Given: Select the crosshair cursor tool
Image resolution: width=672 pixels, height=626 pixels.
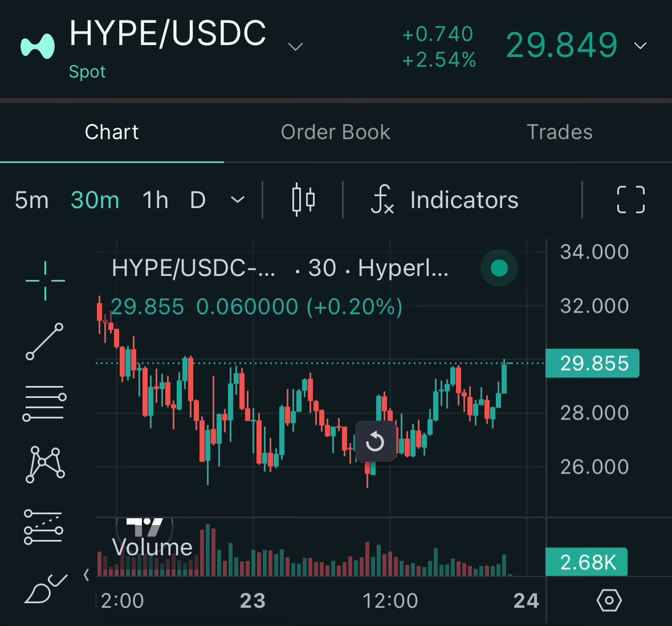Looking at the screenshot, I should pos(45,281).
